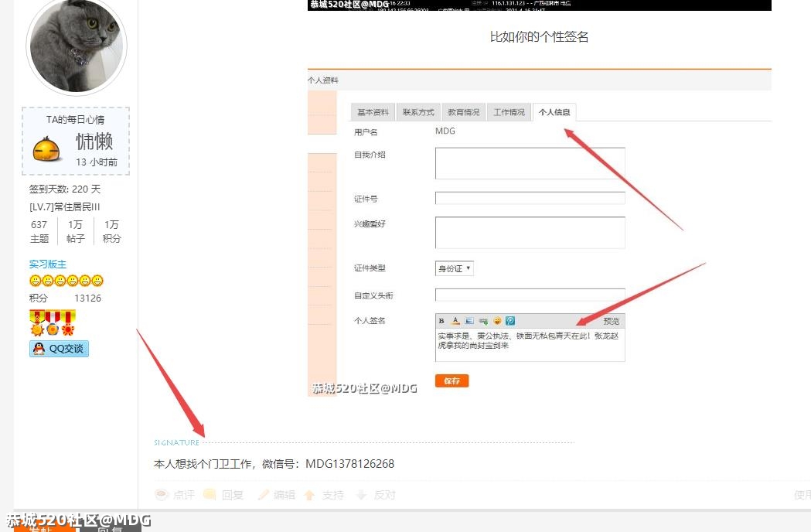Click the 1万 积分 count
This screenshot has width=811, height=532.
112,231
